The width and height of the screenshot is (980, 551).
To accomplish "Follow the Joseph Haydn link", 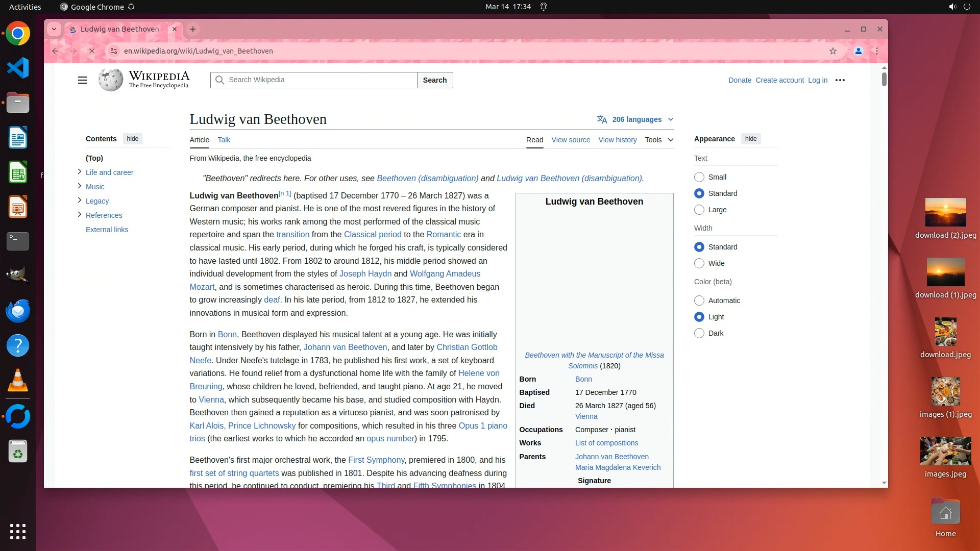I will tap(365, 274).
